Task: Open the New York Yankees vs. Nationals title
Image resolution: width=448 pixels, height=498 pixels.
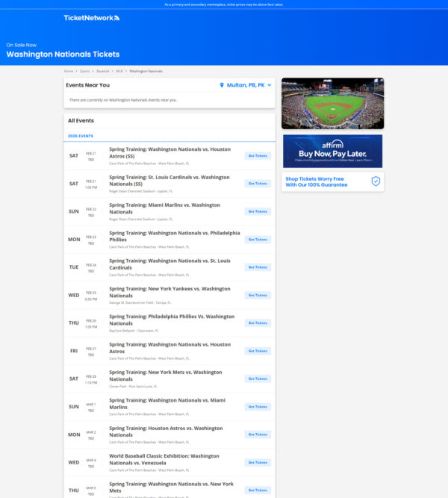Action: click(169, 292)
